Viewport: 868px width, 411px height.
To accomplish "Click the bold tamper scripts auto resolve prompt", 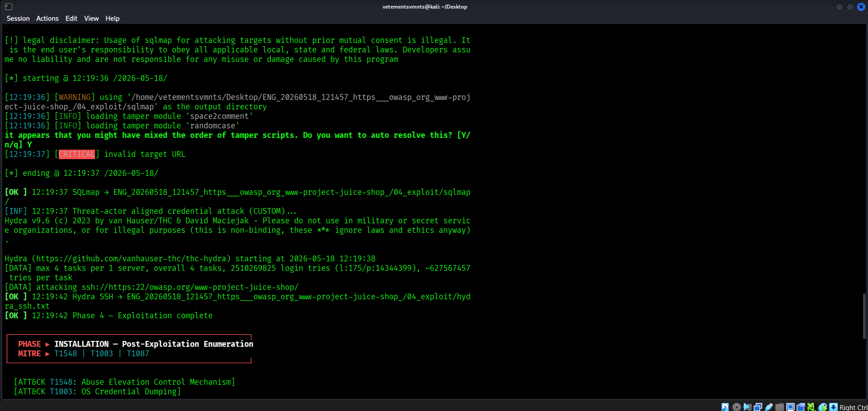I will [237, 140].
